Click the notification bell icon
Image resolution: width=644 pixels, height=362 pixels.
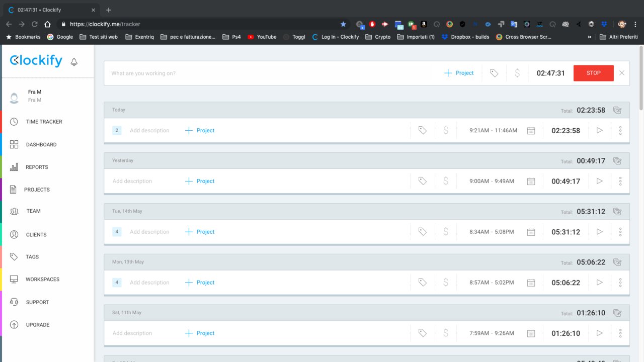pyautogui.click(x=74, y=62)
